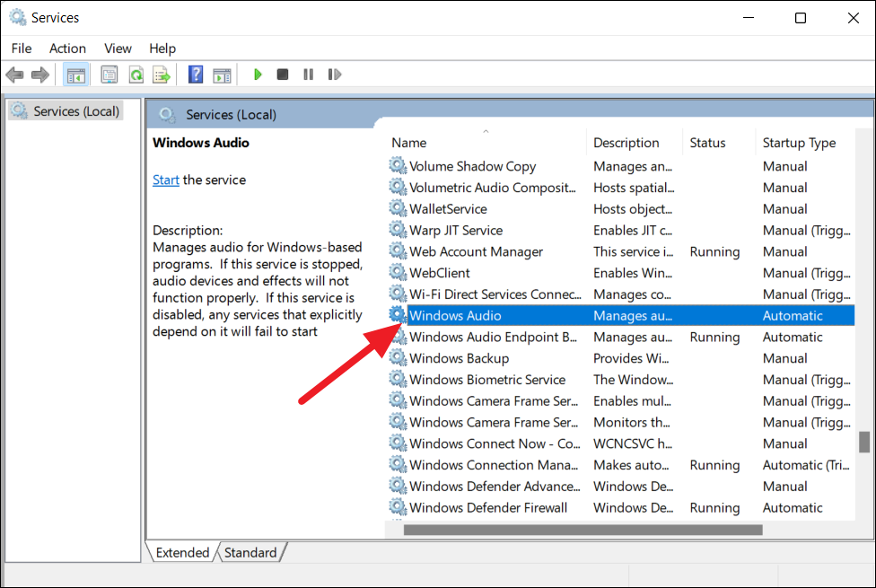Click the Stop Service square icon
Viewport: 876px width, 588px height.
[283, 75]
